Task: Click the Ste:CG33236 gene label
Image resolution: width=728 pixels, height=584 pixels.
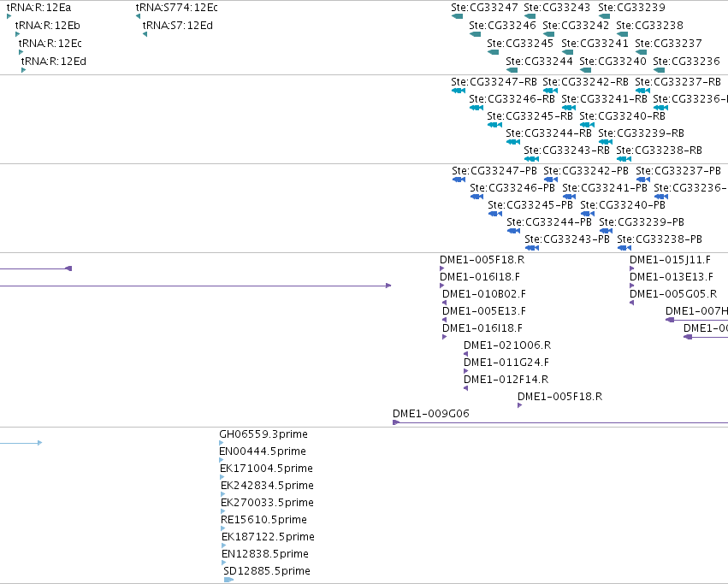Action: point(686,62)
